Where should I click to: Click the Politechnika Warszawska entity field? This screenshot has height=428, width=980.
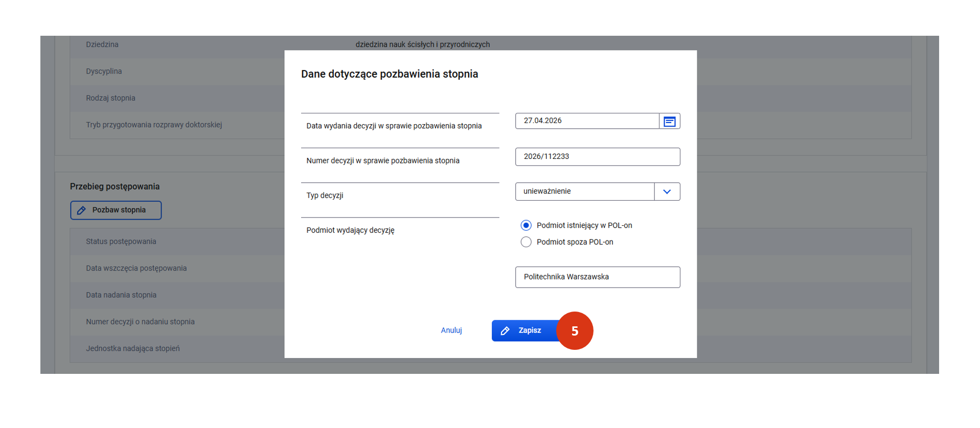click(x=597, y=277)
